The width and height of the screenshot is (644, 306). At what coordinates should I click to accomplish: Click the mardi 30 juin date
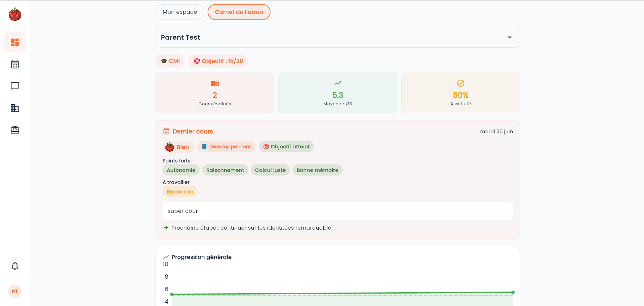pos(496,131)
